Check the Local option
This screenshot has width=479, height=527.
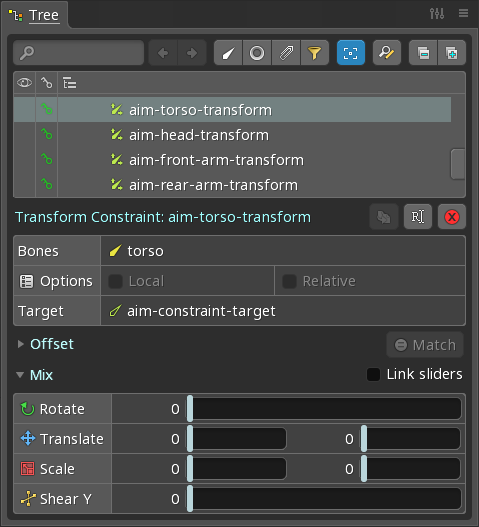tap(115, 281)
